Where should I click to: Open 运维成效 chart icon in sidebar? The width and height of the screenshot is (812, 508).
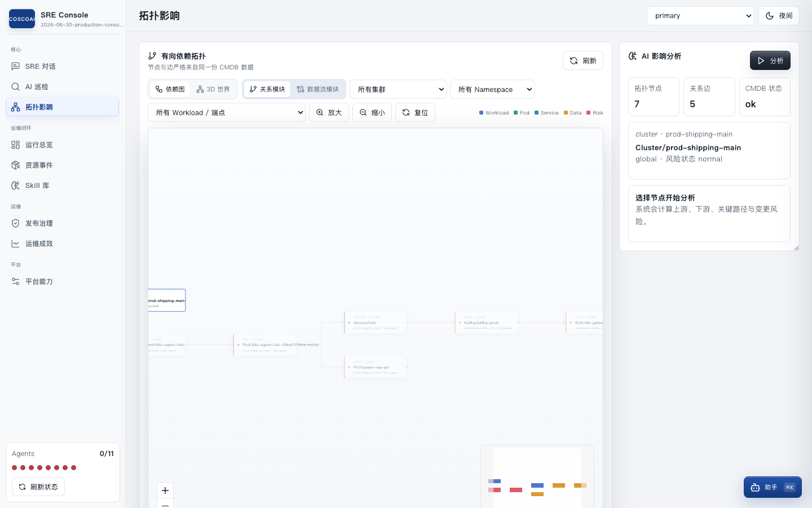pos(16,244)
